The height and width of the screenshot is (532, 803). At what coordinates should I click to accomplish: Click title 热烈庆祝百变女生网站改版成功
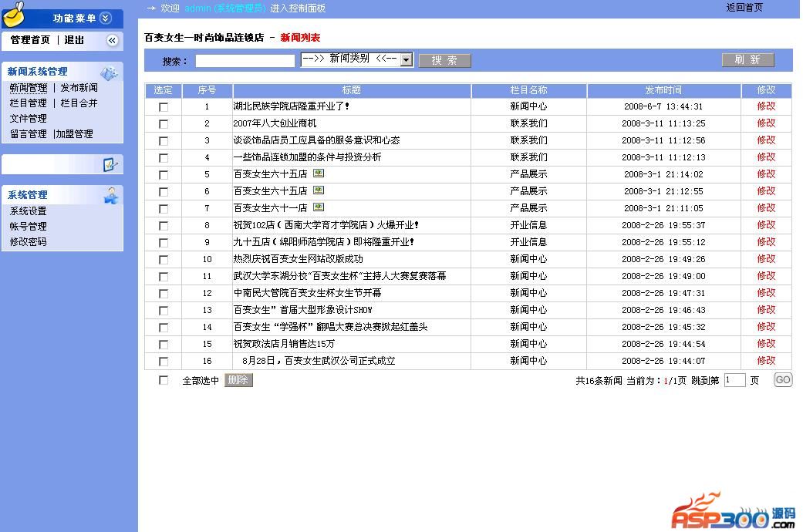pos(298,259)
